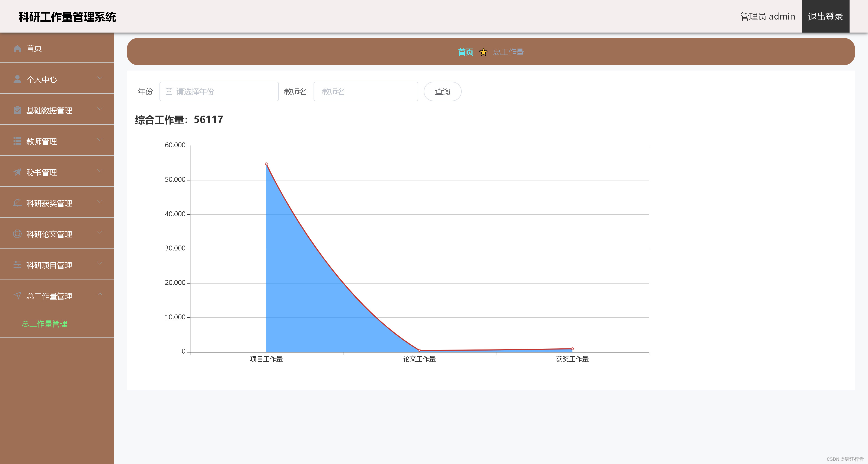This screenshot has height=464, width=868.
Task: Open the 秘书管理 menu
Action: (57, 172)
